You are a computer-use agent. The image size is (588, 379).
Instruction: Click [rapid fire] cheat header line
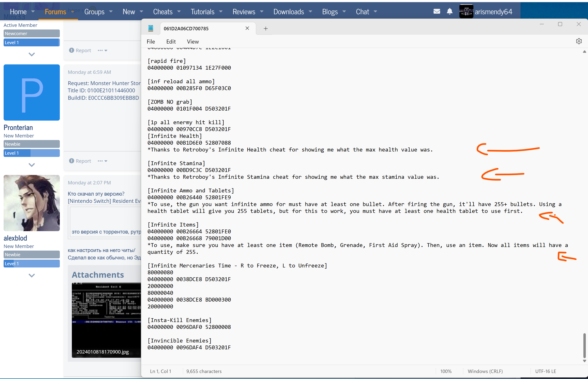pyautogui.click(x=167, y=61)
